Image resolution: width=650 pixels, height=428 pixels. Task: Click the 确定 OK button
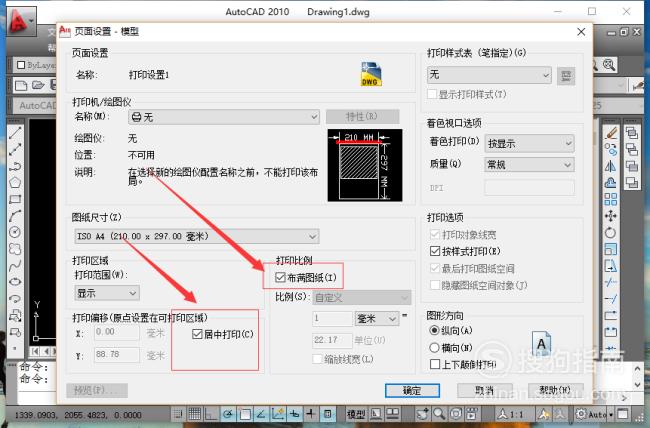click(412, 390)
